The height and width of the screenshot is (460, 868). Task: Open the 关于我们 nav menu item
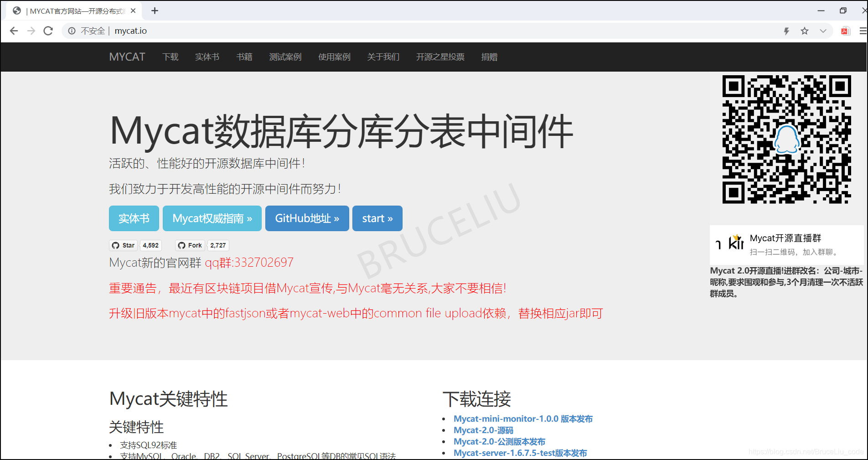coord(383,57)
